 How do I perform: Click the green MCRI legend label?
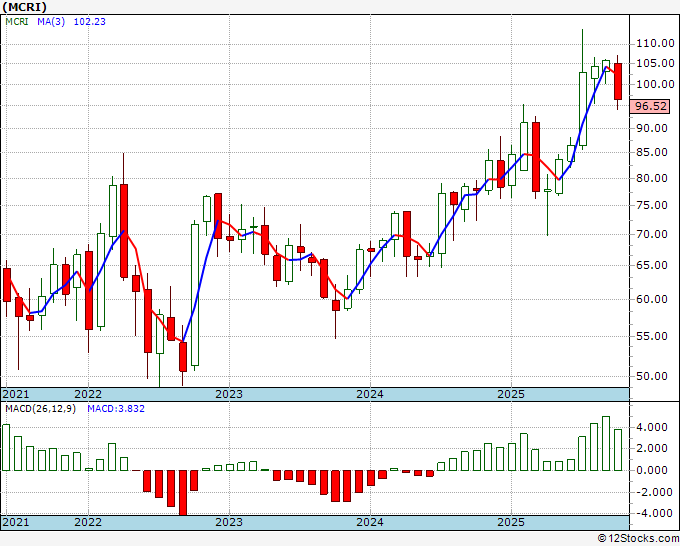pos(17,22)
